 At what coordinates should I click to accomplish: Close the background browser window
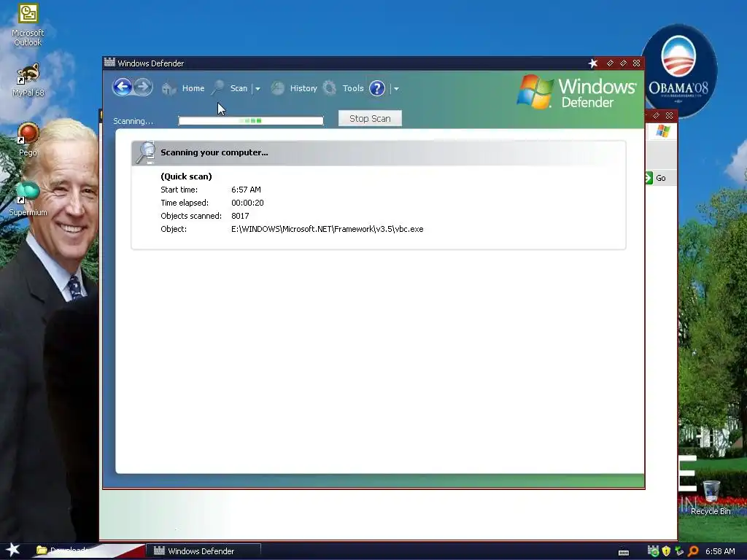[x=670, y=115]
